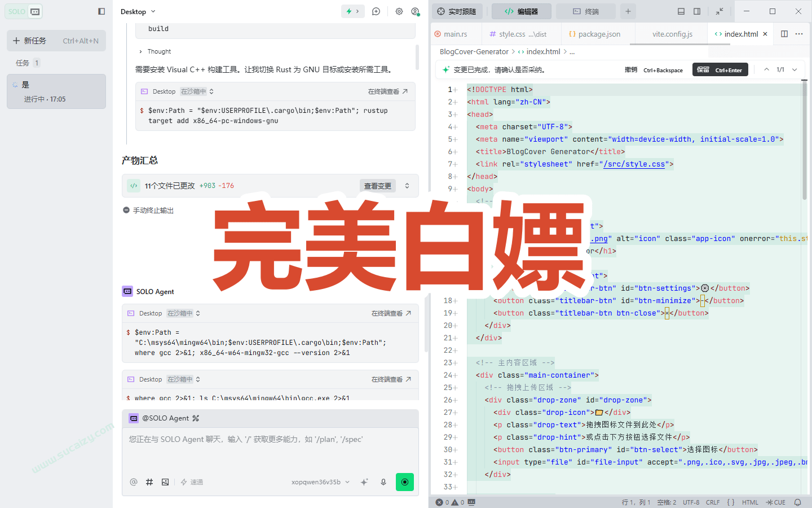
Task: Click the editor vertical scrollbar
Action: 805,141
